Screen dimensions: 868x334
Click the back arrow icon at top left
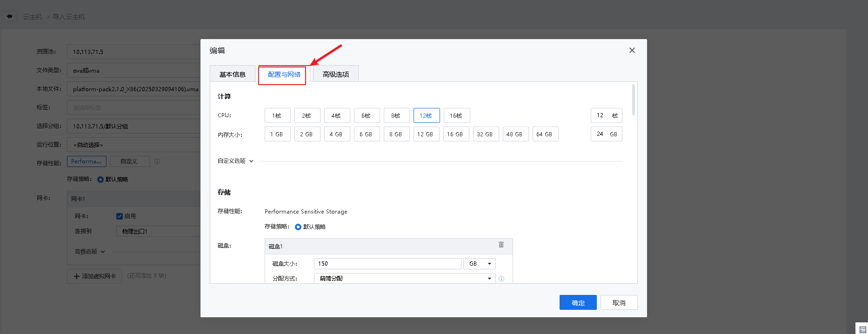9,16
